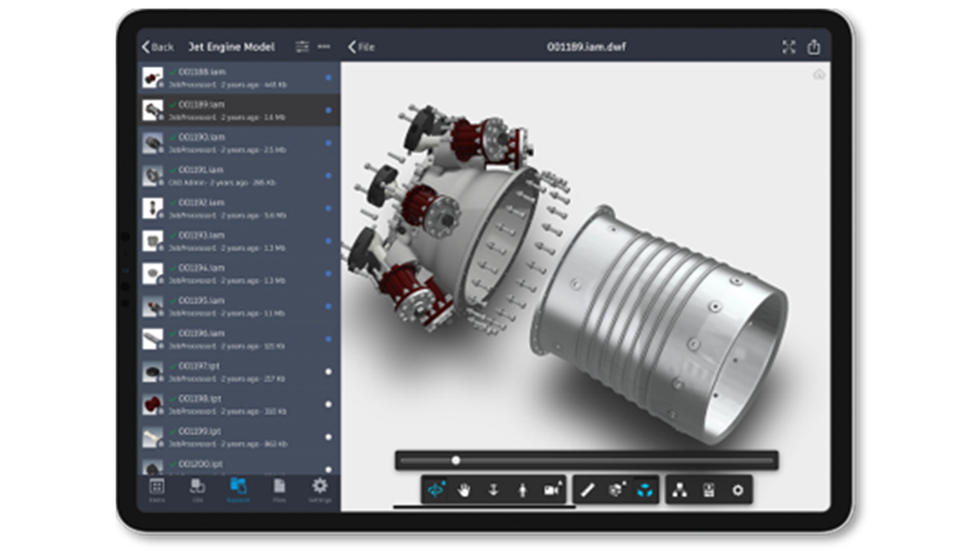Return to File using back chevron

click(x=361, y=47)
